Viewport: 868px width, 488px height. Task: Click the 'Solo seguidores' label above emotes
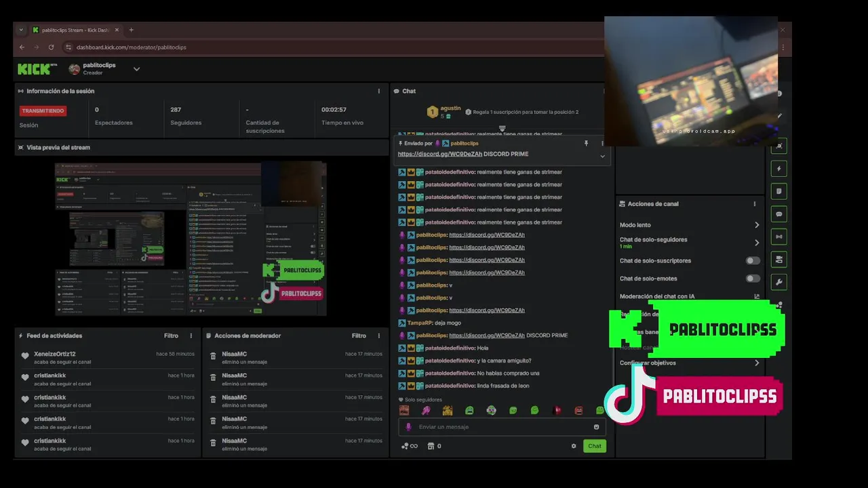point(423,400)
